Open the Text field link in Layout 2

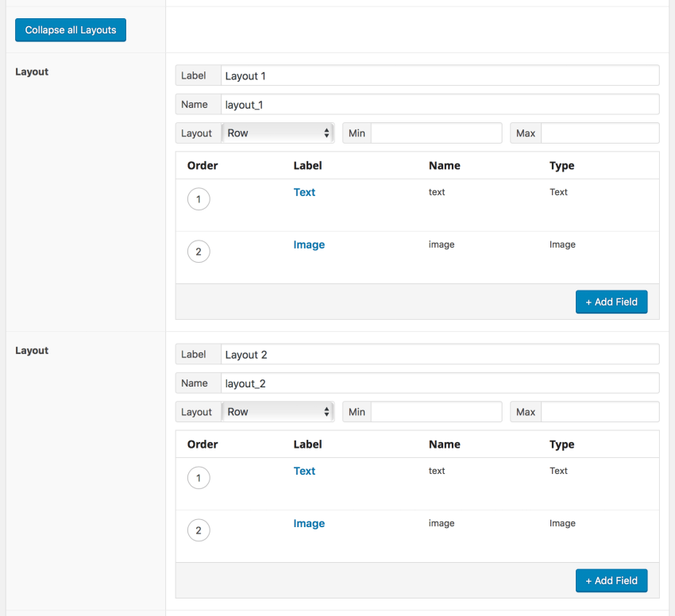tap(304, 471)
